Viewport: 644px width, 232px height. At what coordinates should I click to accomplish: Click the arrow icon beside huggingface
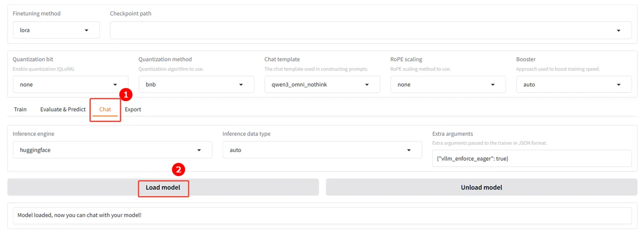pyautogui.click(x=199, y=150)
